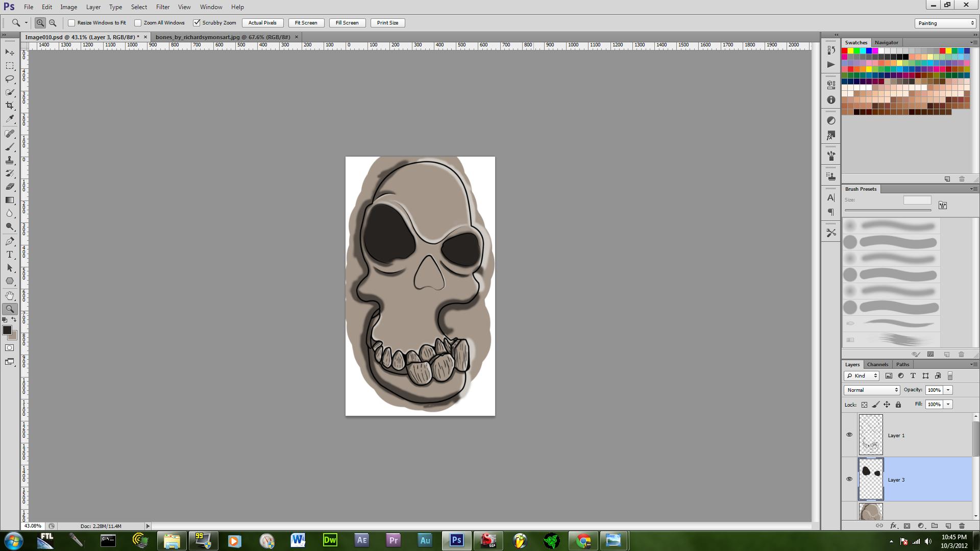980x551 pixels.
Task: Open the Brush Presets panel menu
Action: [973, 189]
